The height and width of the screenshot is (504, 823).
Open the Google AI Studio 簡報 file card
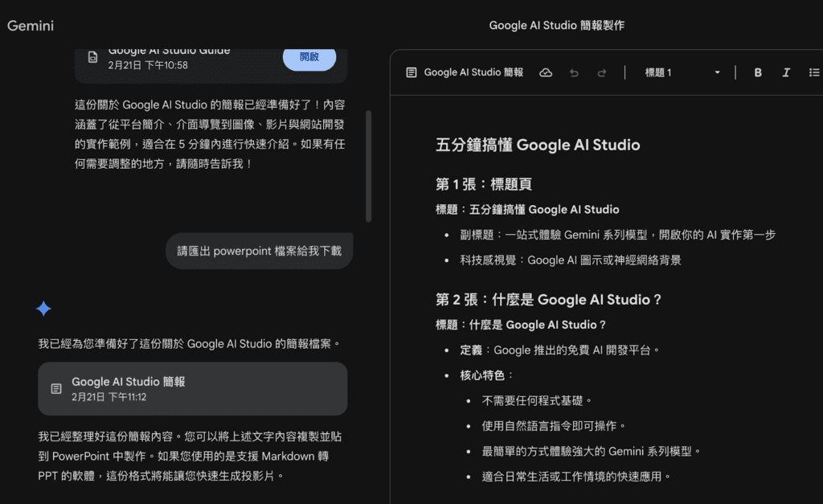[x=193, y=388]
